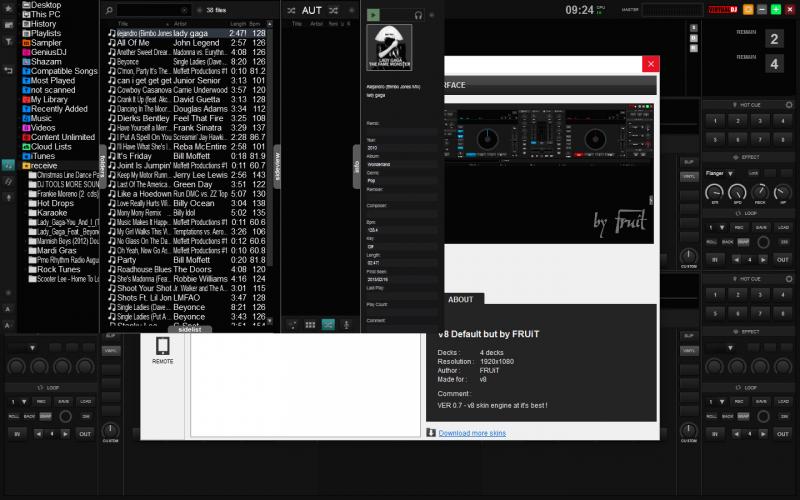Expand the sidelist panel handle
800x500 pixels.
coord(189,329)
